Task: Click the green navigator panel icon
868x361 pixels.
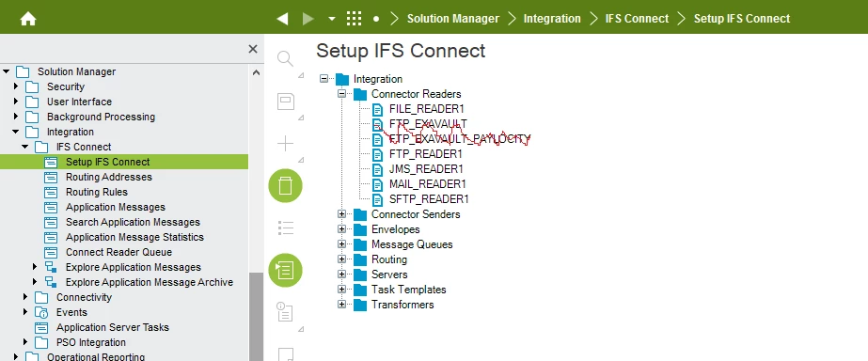Action: [285, 270]
